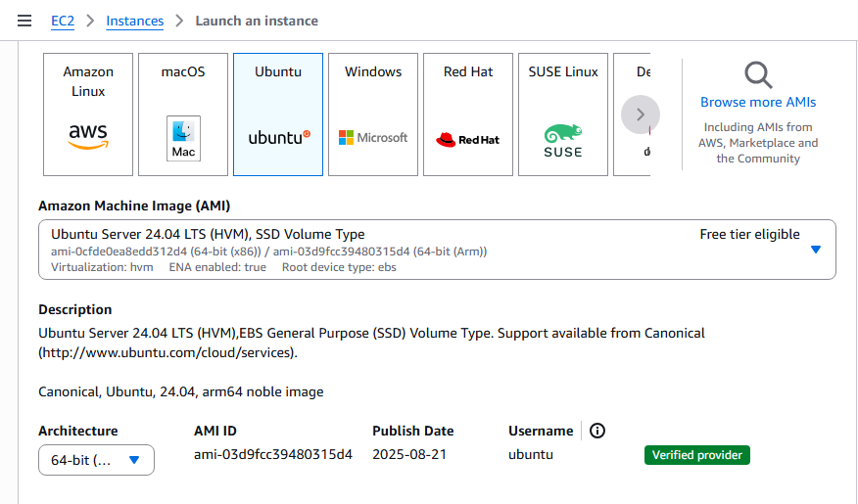
Task: Open the Amazon Machine Image dropdown
Action: tap(437, 250)
